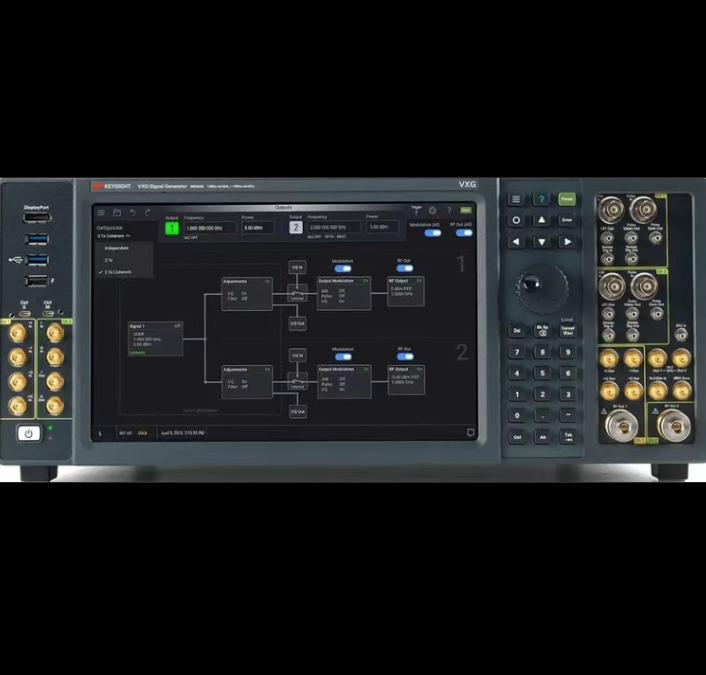The image size is (706, 675).
Task: Toggle channel 2 Modulation switch
Action: [343, 357]
